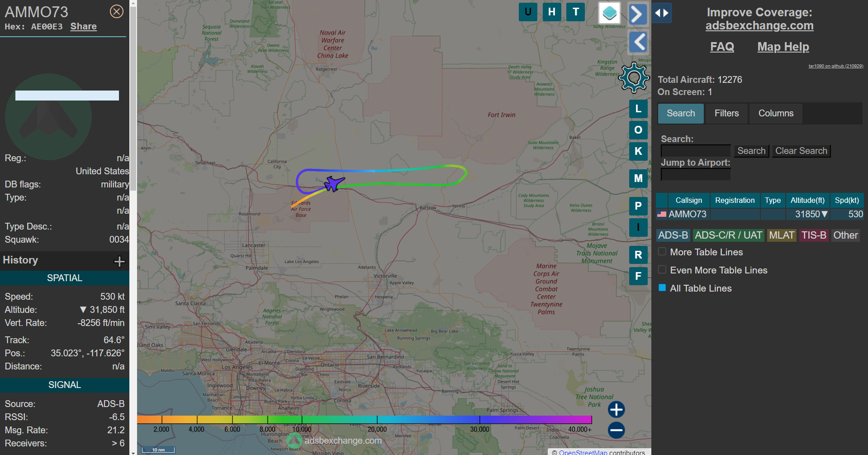This screenshot has width=868, height=455.
Task: Toggle the P map button
Action: [638, 206]
